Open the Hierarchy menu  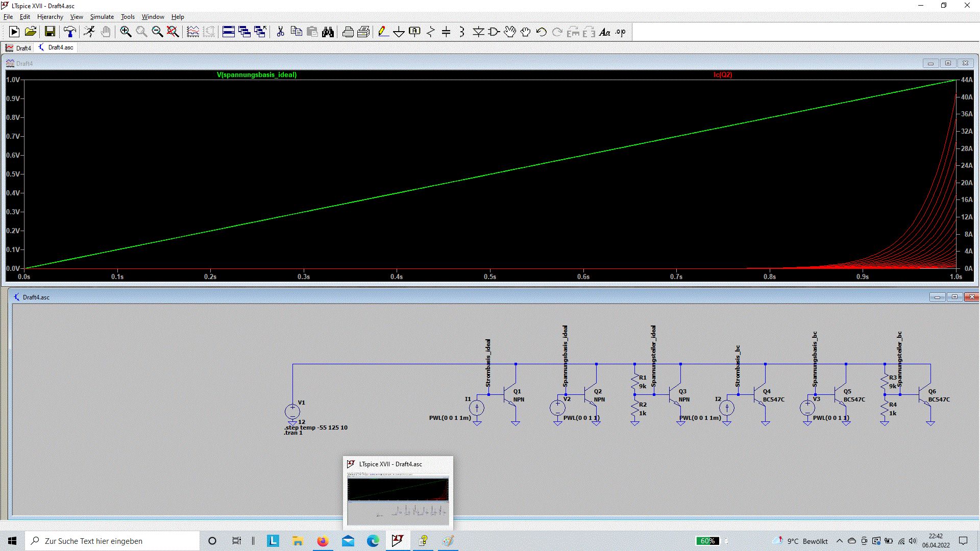[x=50, y=17]
